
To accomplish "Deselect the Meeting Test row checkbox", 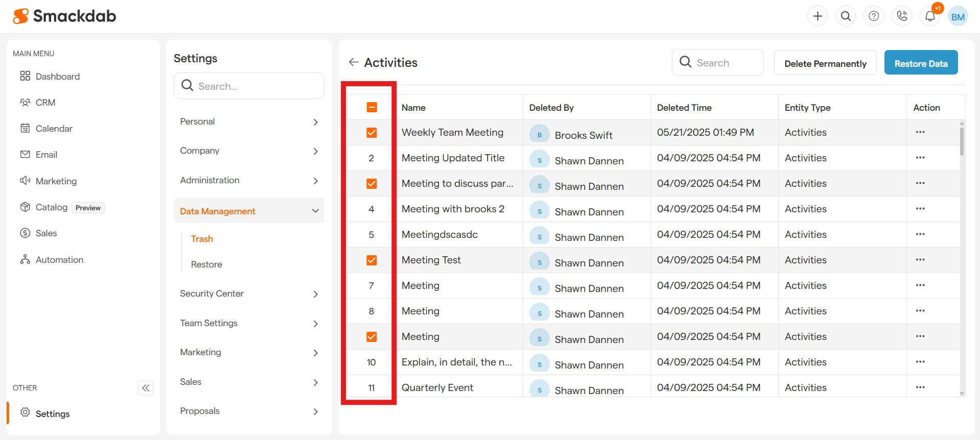I will click(371, 260).
